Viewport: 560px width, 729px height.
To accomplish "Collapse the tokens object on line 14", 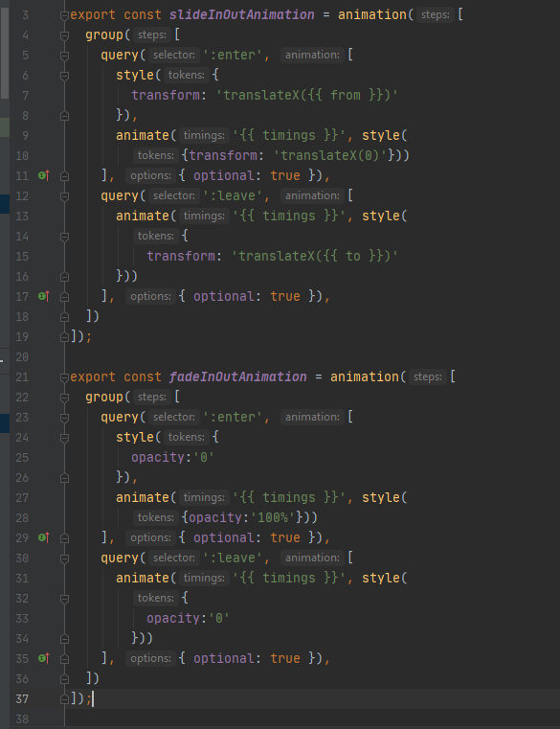I will pyautogui.click(x=64, y=237).
